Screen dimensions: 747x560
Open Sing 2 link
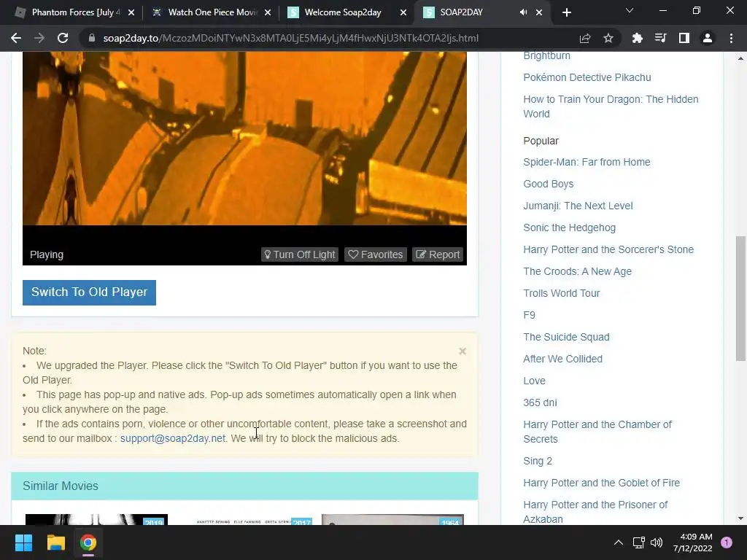click(538, 462)
